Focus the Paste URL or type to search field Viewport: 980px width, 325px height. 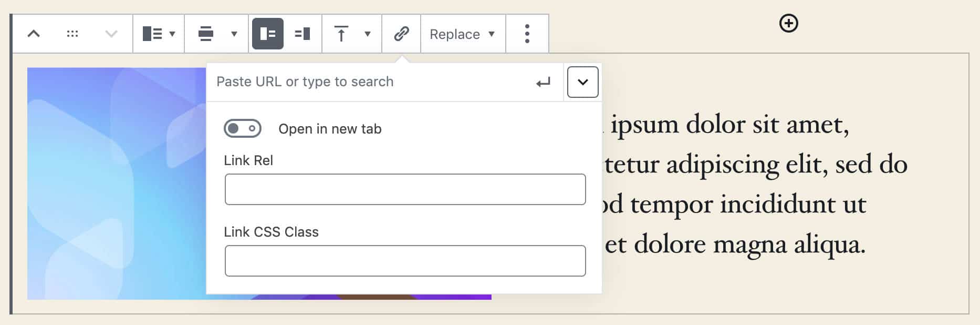click(368, 82)
